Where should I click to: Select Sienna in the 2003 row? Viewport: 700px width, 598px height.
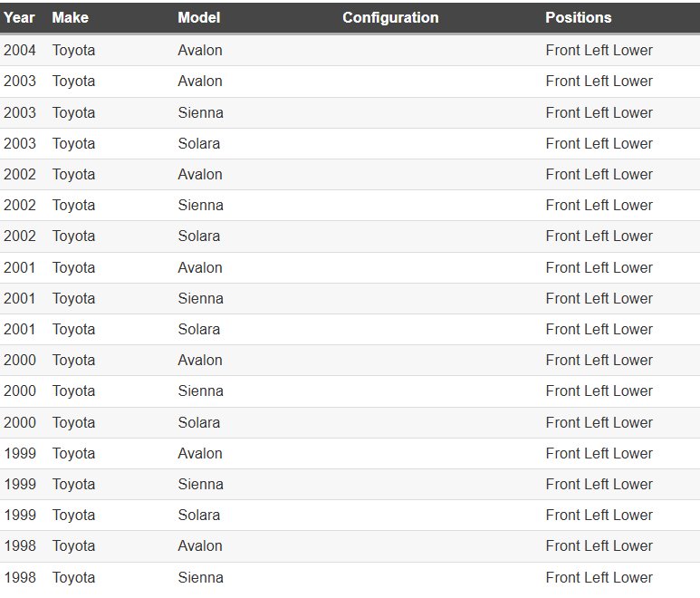(200, 112)
